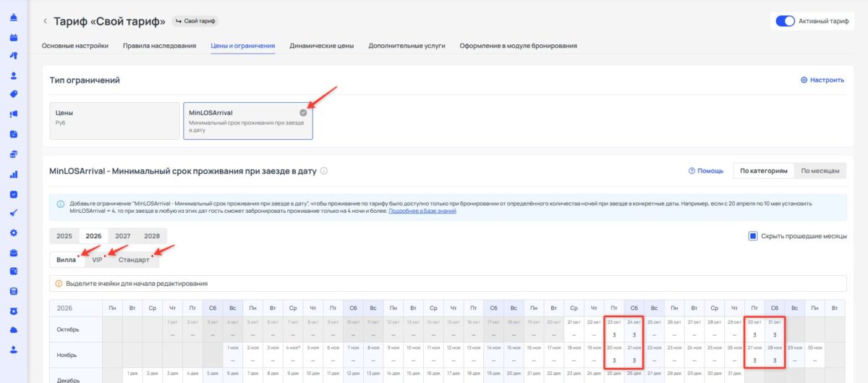
Task: Select the «Вилла» category tab
Action: click(67, 260)
